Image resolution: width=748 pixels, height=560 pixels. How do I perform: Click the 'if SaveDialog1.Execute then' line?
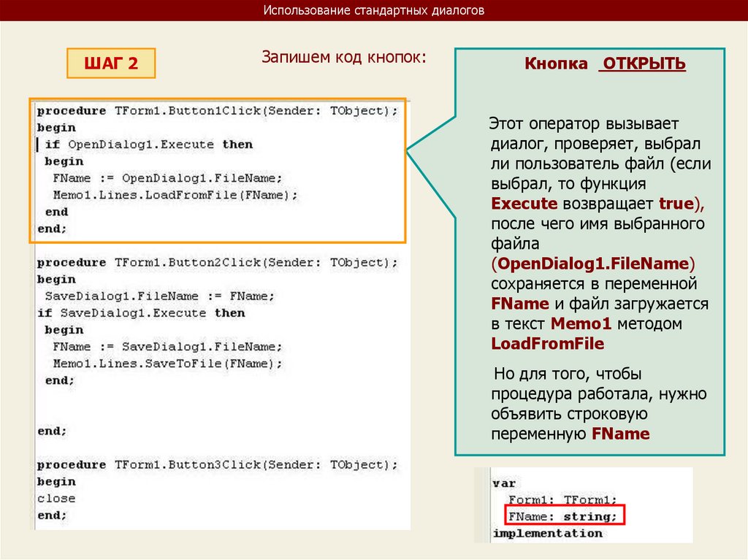tap(141, 313)
